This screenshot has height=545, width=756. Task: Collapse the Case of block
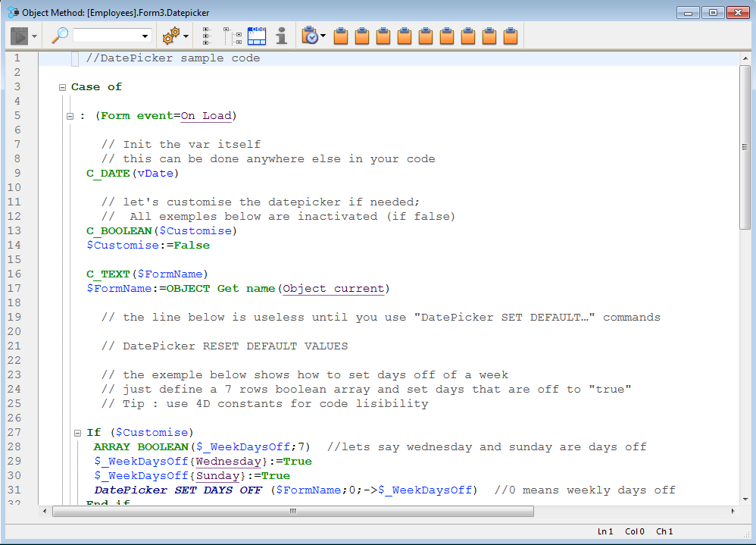click(63, 87)
